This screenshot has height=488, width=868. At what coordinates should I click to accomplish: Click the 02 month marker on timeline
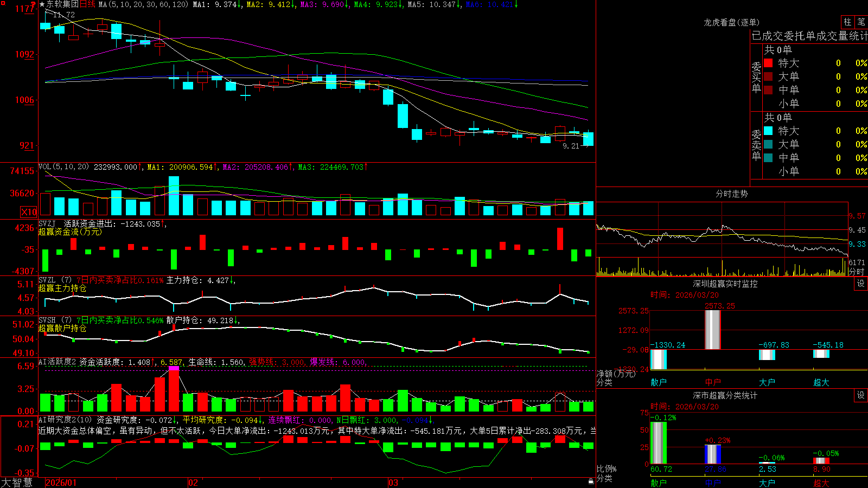click(x=193, y=483)
